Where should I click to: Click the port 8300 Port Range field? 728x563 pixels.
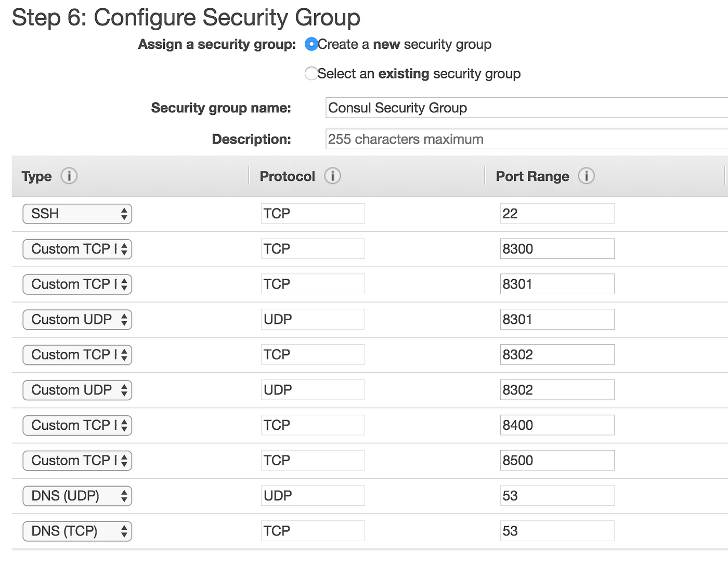pyautogui.click(x=556, y=248)
